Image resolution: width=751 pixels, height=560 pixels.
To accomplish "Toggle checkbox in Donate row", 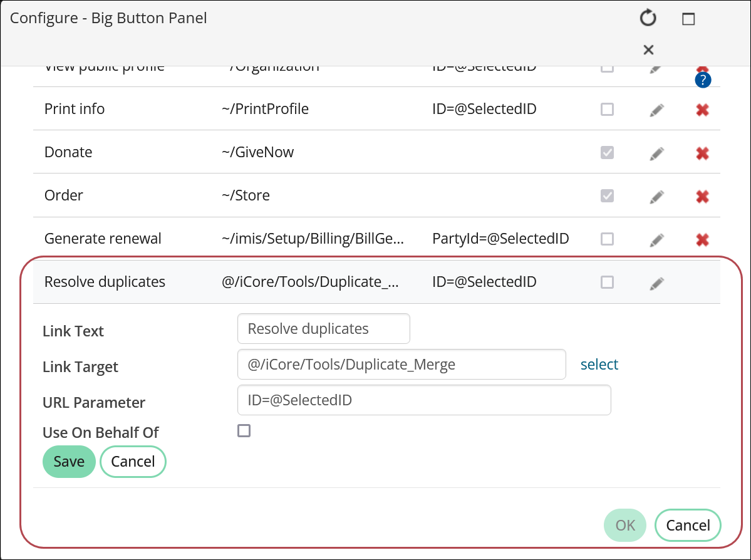I will [608, 152].
